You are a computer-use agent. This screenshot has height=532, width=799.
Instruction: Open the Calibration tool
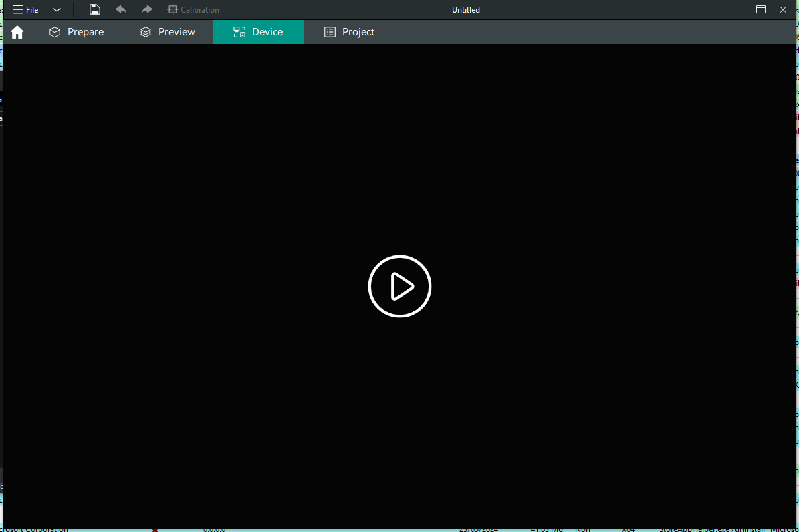(193, 9)
